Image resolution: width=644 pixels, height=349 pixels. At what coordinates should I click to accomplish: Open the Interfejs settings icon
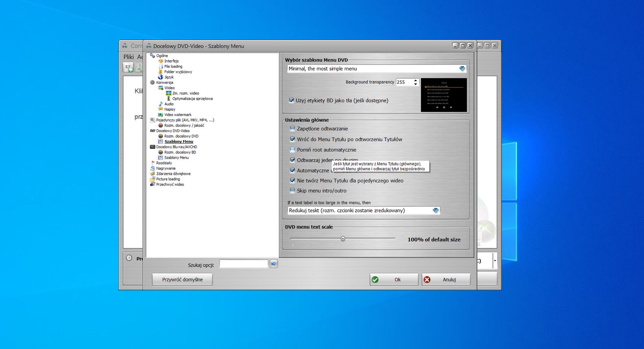coord(161,61)
